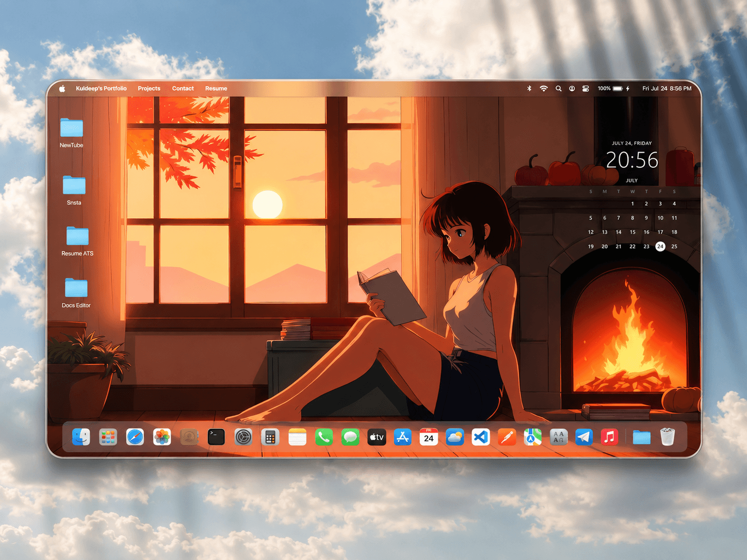Open the orange pen app icon
The height and width of the screenshot is (560, 747).
click(507, 437)
